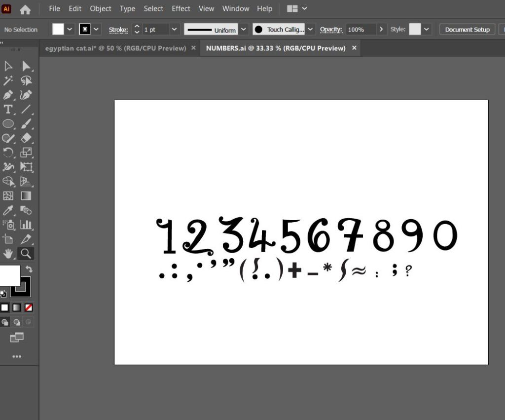Activate the Hand tool

pos(8,254)
